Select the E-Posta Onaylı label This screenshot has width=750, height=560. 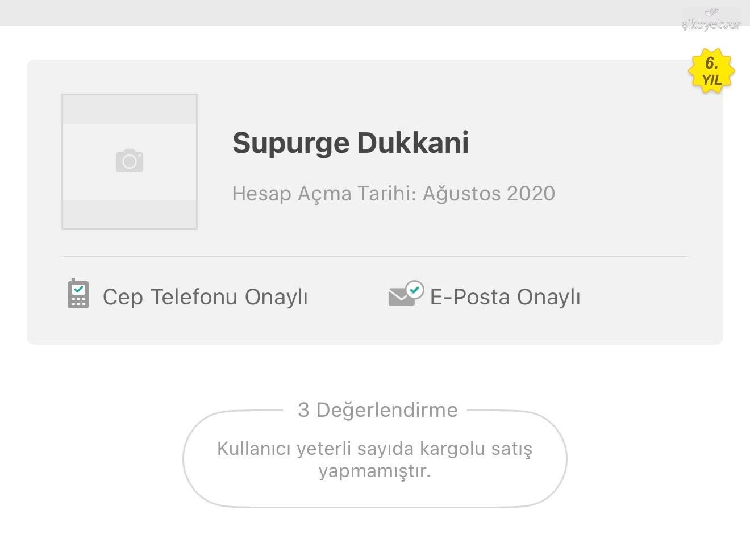[x=505, y=297]
